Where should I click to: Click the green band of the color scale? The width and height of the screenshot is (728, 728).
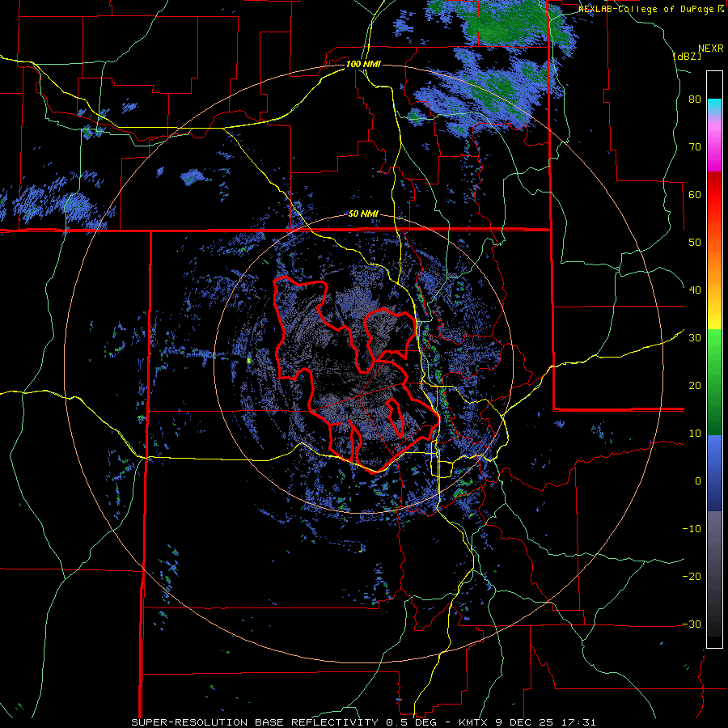pyautogui.click(x=714, y=382)
